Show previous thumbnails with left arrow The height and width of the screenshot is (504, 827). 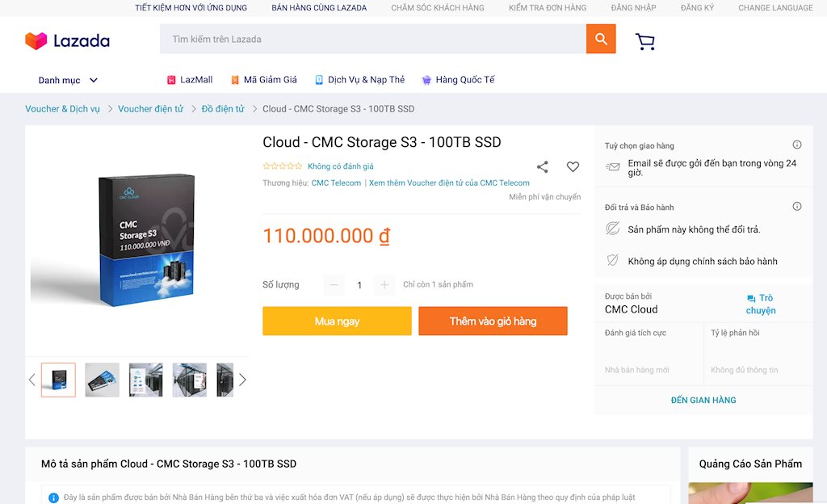coord(32,380)
